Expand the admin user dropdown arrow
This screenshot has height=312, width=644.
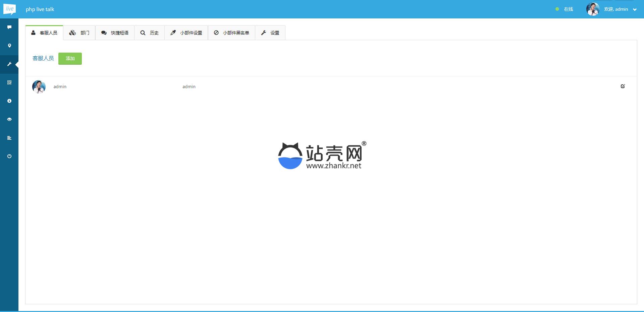point(635,10)
